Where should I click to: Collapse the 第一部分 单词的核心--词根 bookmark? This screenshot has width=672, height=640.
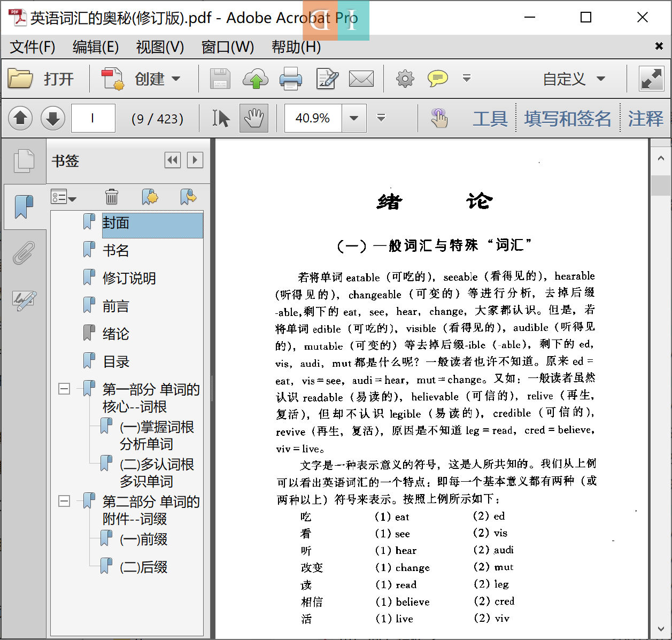[x=64, y=389]
